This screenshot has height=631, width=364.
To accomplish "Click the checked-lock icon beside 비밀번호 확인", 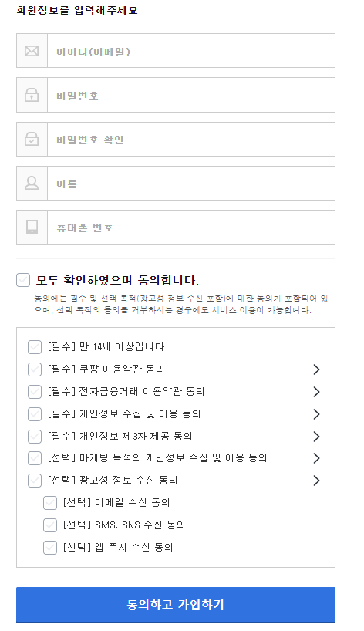I will [x=32, y=140].
